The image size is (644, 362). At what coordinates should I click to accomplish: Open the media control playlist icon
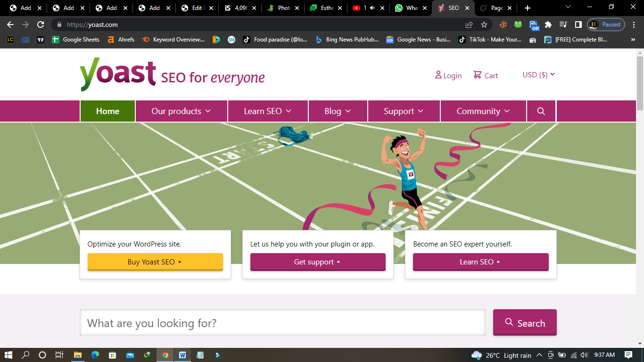click(563, 25)
